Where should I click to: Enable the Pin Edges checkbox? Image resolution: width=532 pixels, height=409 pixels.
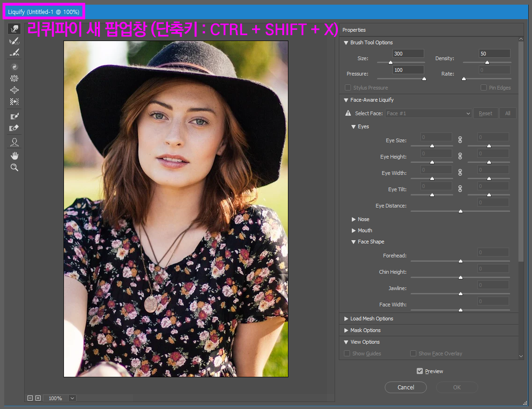pos(483,88)
